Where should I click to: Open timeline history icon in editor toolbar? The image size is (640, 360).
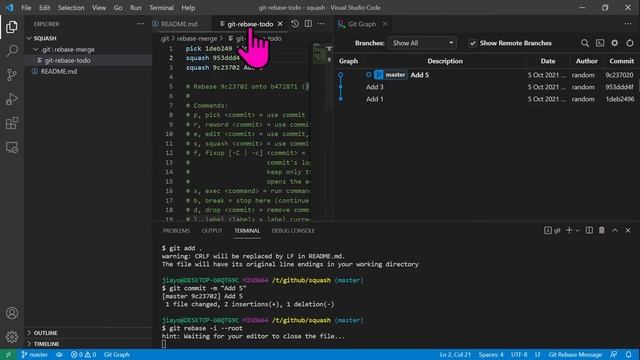pos(295,24)
